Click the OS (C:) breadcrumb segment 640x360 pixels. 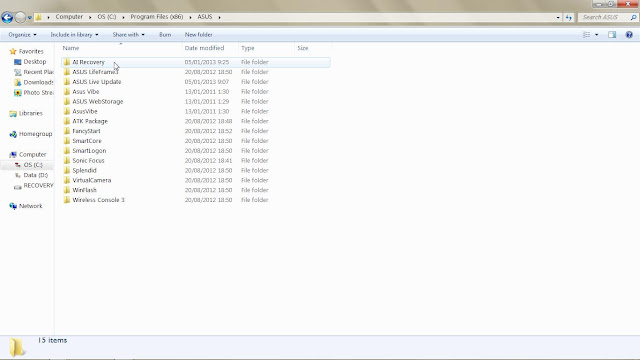click(x=107, y=17)
